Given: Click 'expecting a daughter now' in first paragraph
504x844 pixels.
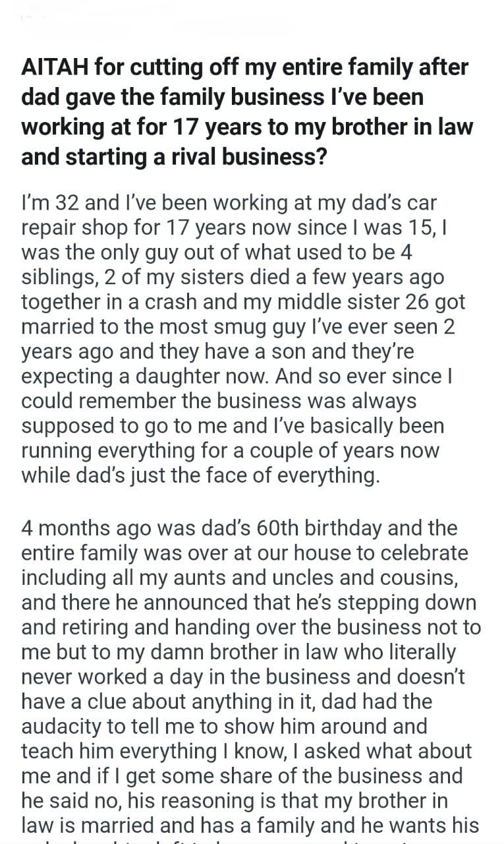Looking at the screenshot, I should (145, 377).
